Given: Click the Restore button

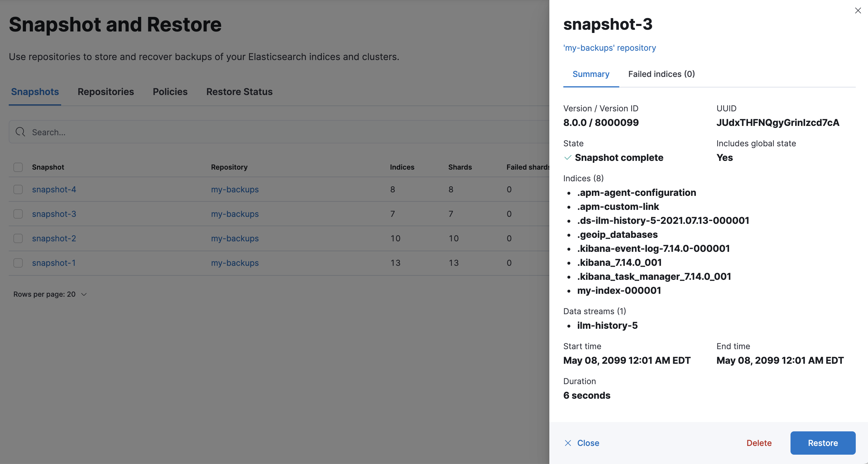Looking at the screenshot, I should pyautogui.click(x=823, y=443).
